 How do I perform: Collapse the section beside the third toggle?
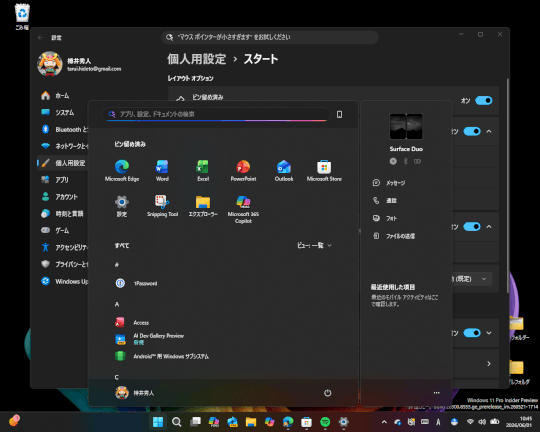489,227
